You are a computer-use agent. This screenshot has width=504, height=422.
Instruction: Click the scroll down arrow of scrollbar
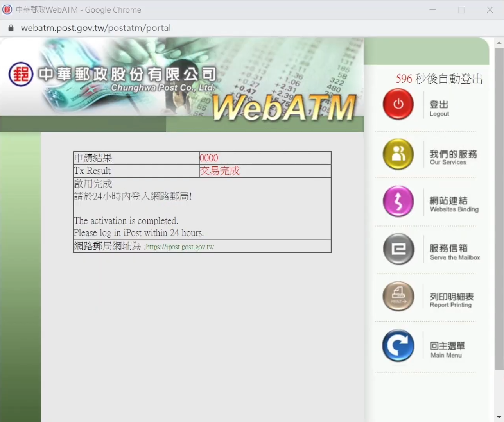point(499,417)
